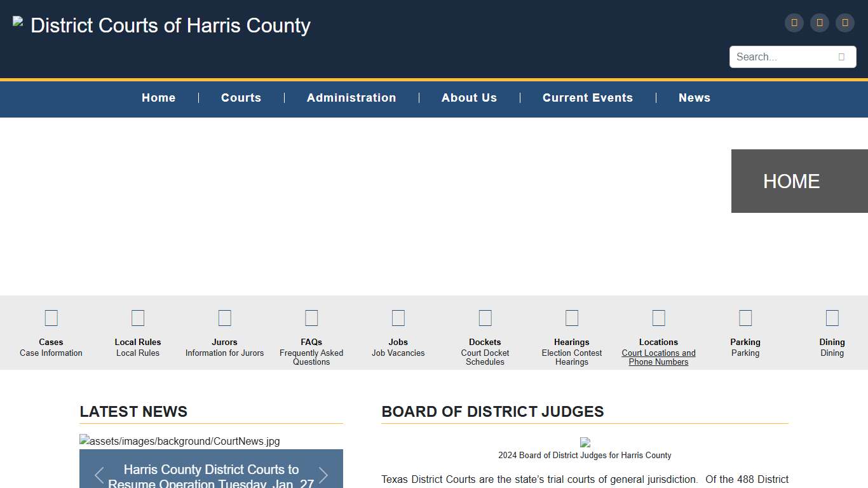The image size is (868, 488).
Task: Open the FAQs icon
Action: pyautogui.click(x=311, y=318)
